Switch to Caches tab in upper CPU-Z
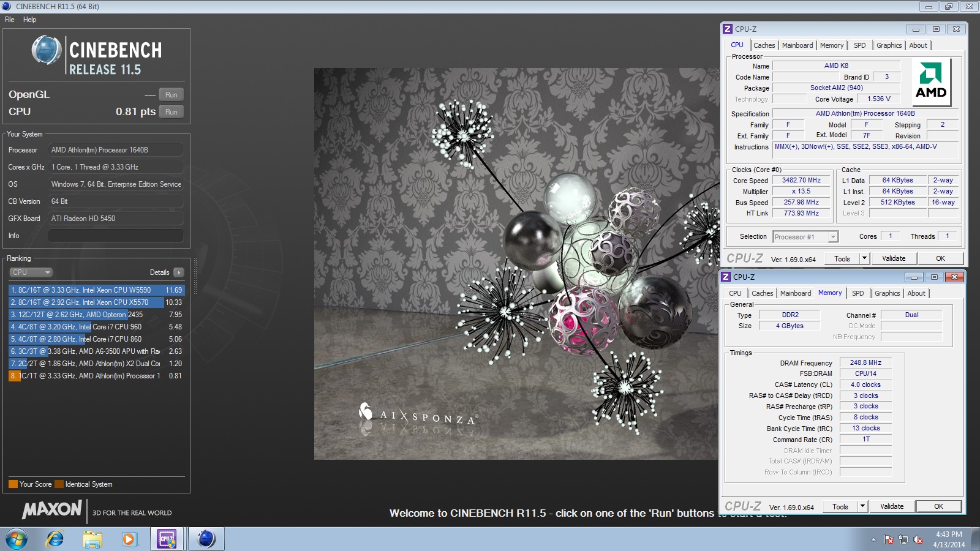 pyautogui.click(x=764, y=45)
